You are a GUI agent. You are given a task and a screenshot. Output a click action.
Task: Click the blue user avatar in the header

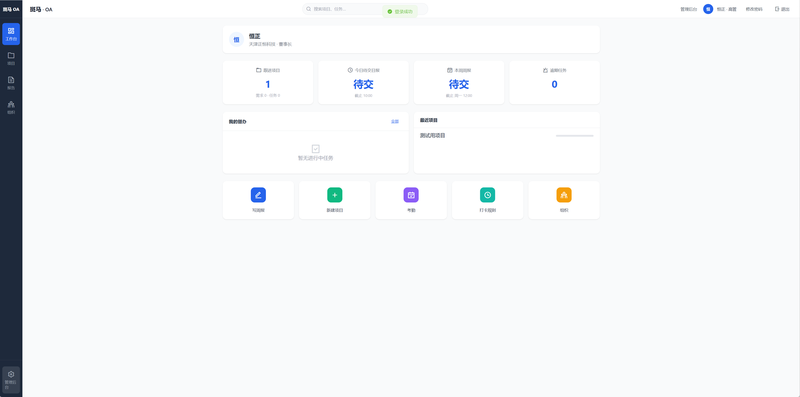pos(708,9)
